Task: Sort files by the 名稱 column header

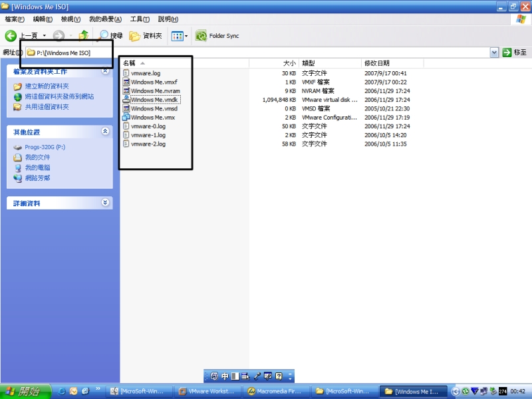Action: tap(185, 63)
